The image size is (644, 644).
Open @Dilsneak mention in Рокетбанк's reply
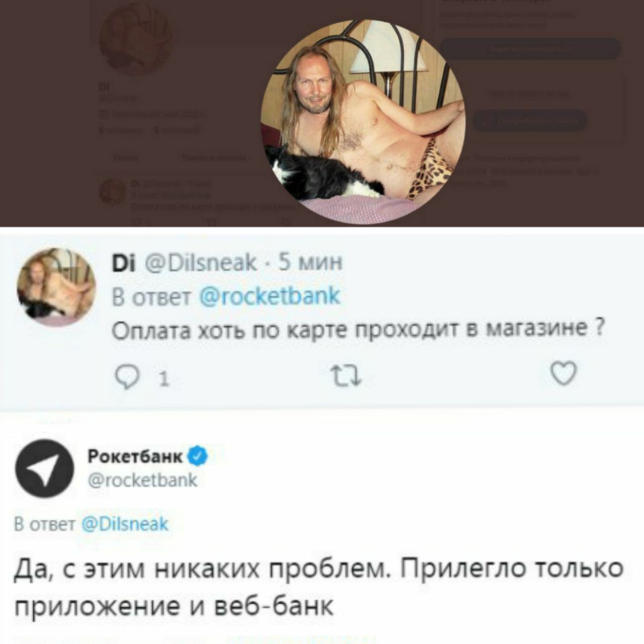point(124,524)
